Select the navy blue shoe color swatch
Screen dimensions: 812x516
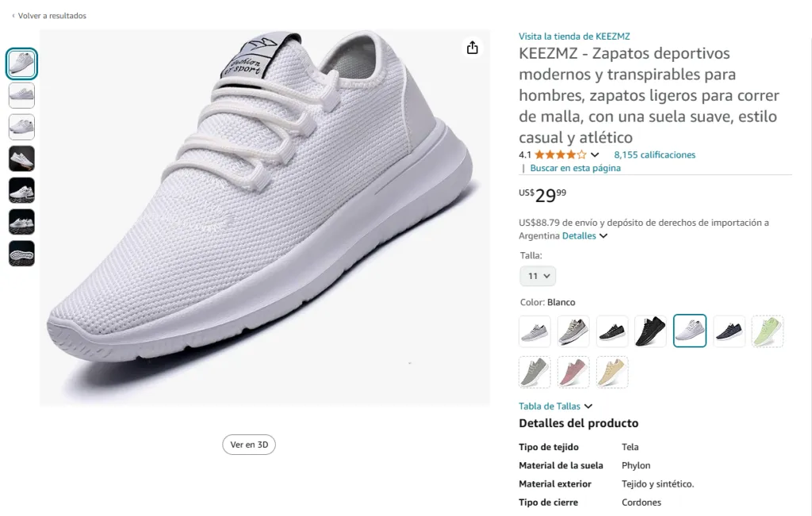[729, 331]
